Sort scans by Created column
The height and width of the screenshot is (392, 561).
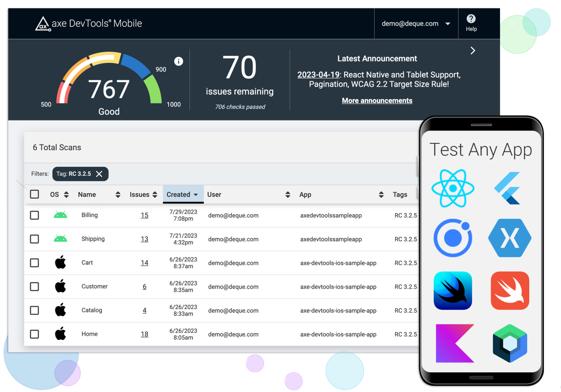click(x=182, y=195)
